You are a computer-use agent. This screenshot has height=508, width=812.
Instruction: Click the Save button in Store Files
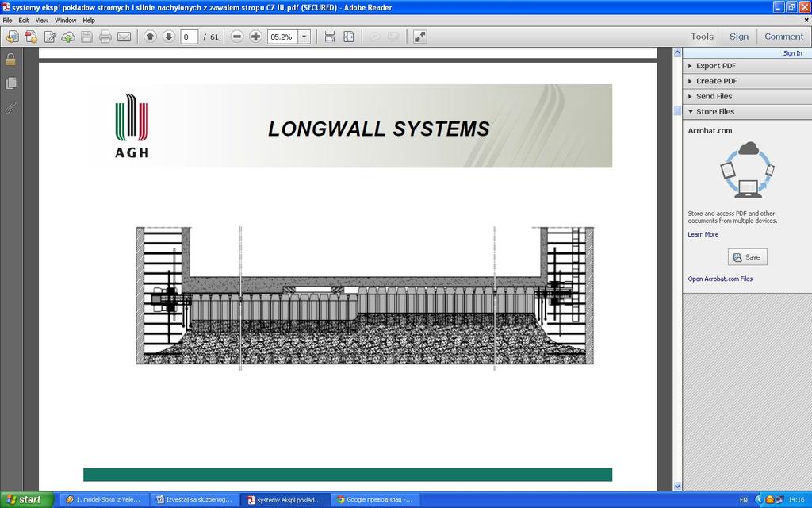coord(747,257)
